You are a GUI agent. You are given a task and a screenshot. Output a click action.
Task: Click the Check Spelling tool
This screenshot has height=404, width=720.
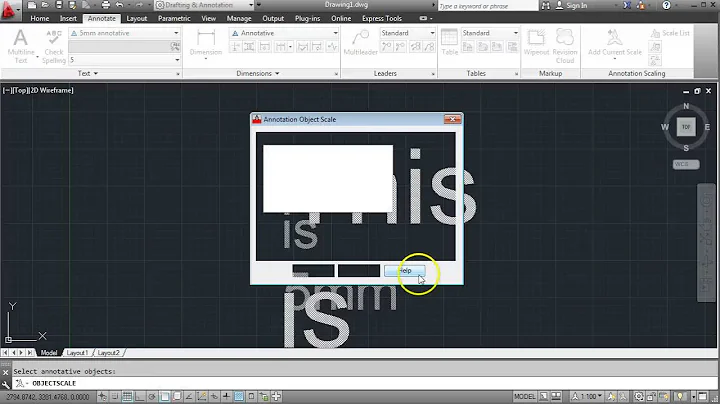pyautogui.click(x=54, y=46)
